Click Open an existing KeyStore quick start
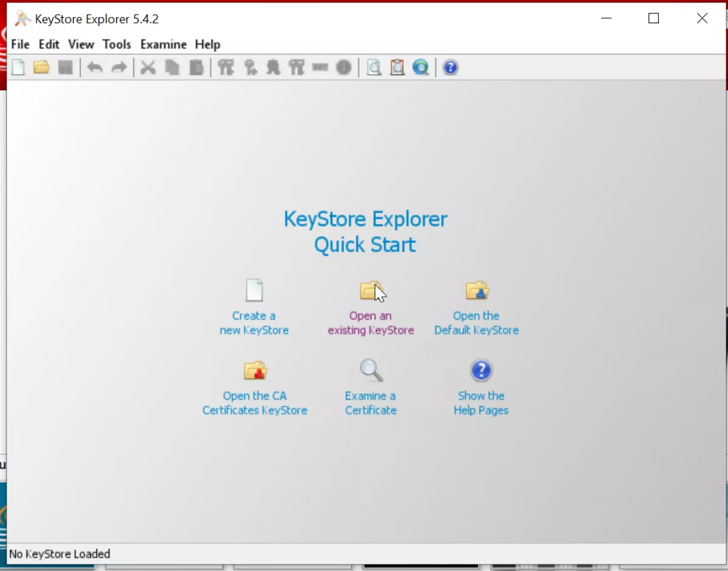 (371, 307)
